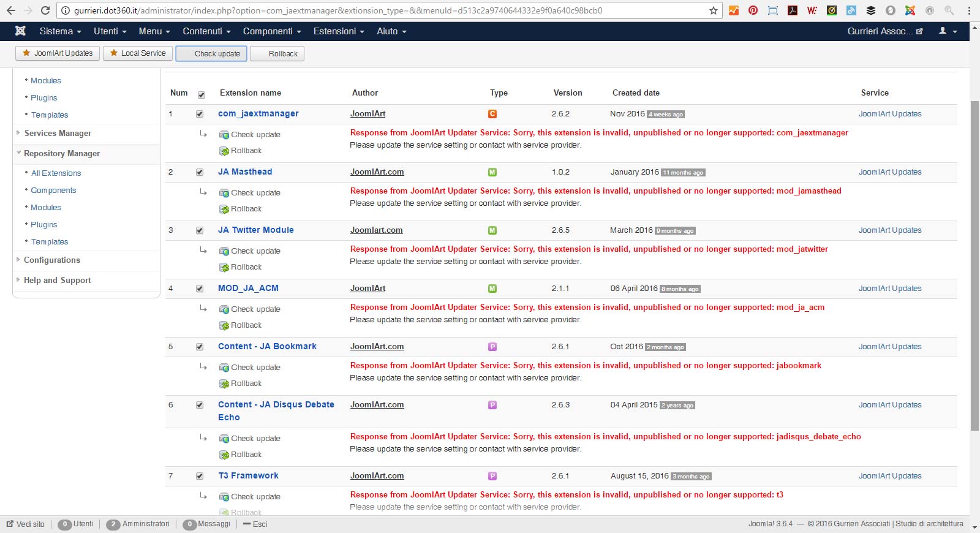This screenshot has height=533, width=980.
Task: Click module type icon in JA Twitter Module row
Action: point(492,230)
